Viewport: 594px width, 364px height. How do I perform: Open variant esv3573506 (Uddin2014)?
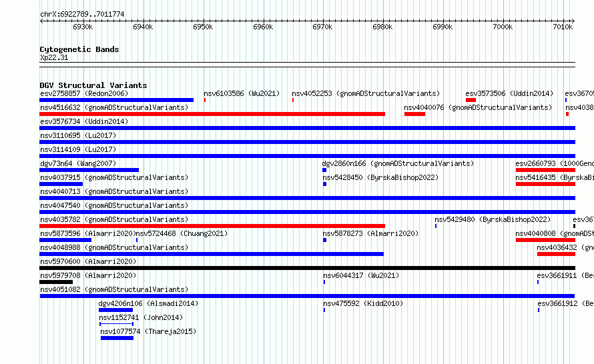point(509,93)
